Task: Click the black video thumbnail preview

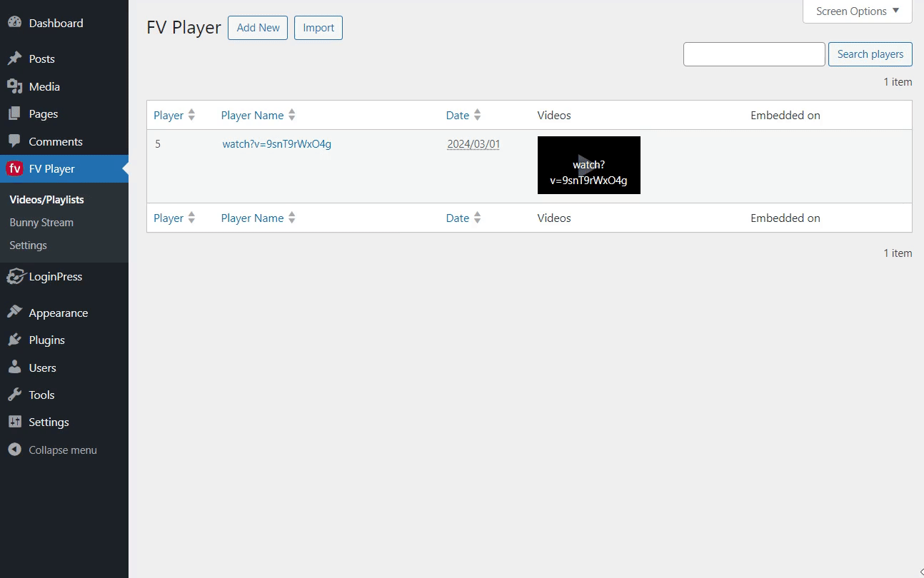Action: coord(589,165)
